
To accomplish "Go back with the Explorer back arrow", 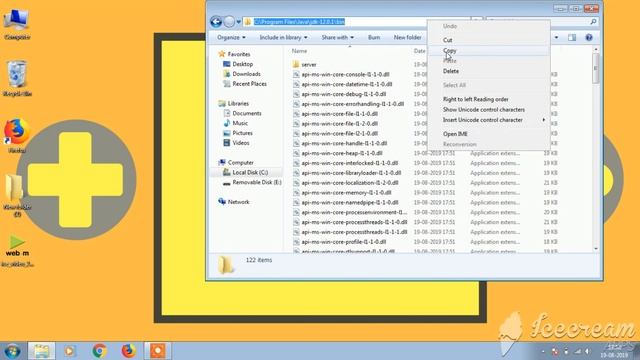I will tap(216, 21).
